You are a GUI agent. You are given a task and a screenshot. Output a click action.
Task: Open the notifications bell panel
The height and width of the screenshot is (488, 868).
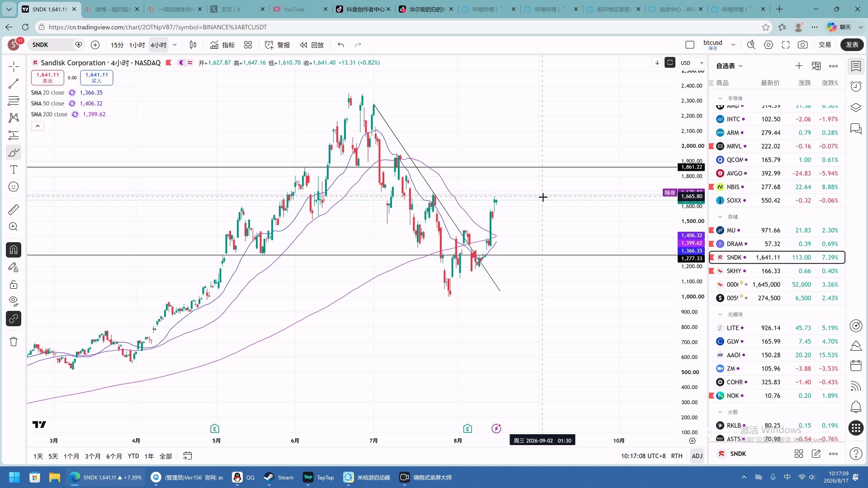(x=856, y=407)
